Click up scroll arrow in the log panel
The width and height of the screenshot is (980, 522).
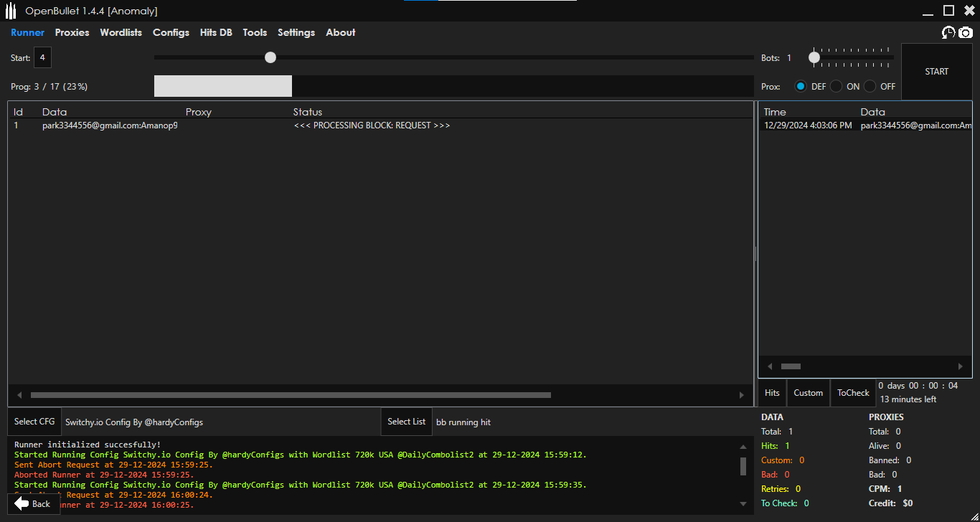(x=743, y=447)
